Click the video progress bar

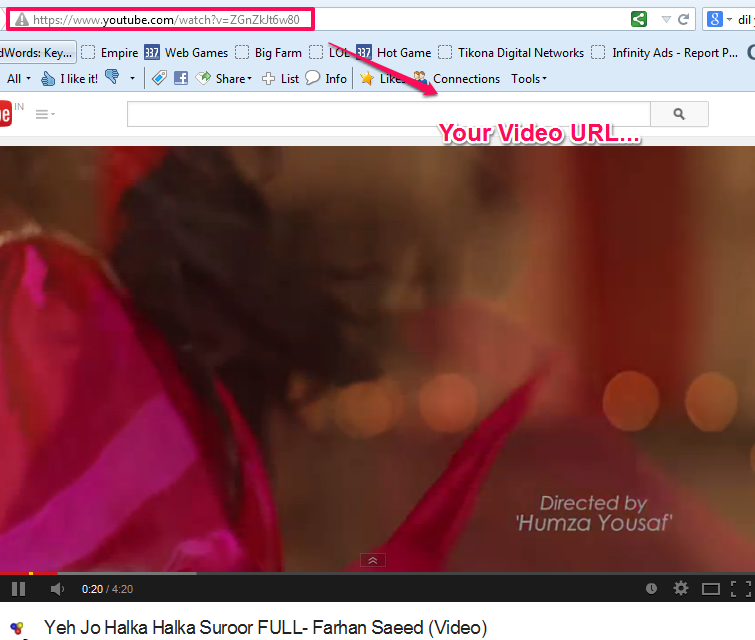click(x=378, y=573)
